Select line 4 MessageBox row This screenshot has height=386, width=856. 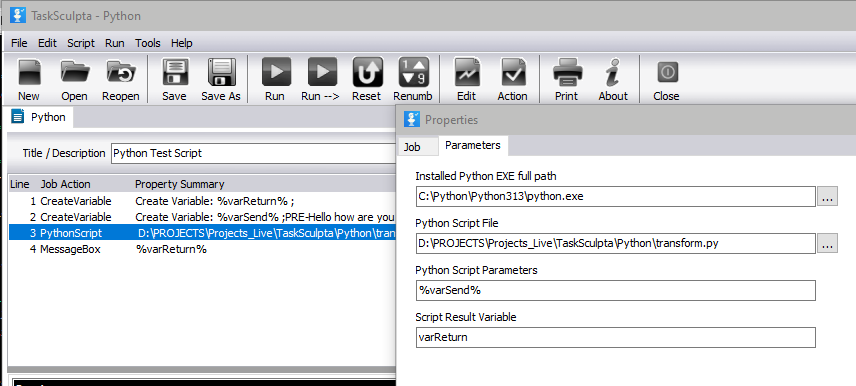202,249
